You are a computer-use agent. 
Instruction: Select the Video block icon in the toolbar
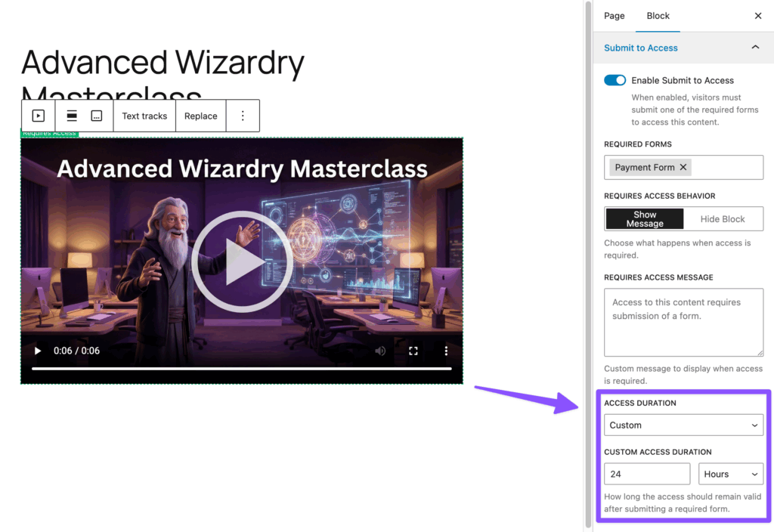pyautogui.click(x=38, y=115)
